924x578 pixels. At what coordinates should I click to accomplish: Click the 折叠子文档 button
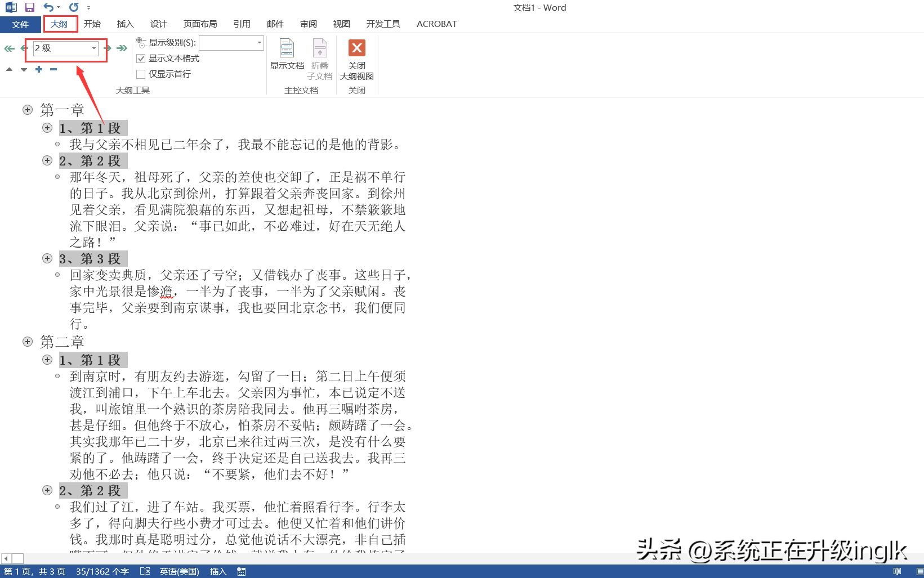pyautogui.click(x=319, y=60)
